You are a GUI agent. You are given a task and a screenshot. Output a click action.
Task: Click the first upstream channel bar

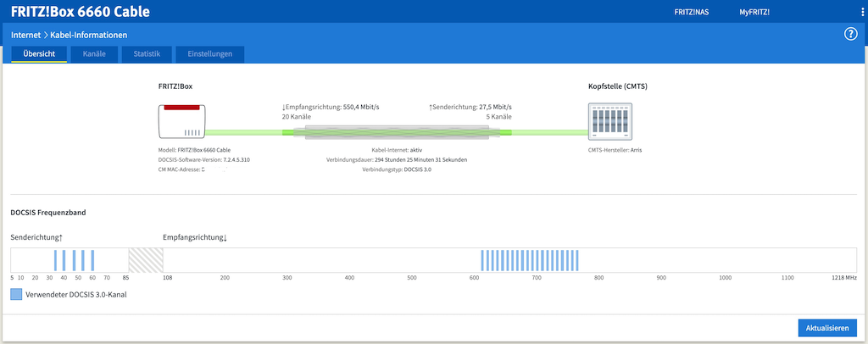click(56, 259)
